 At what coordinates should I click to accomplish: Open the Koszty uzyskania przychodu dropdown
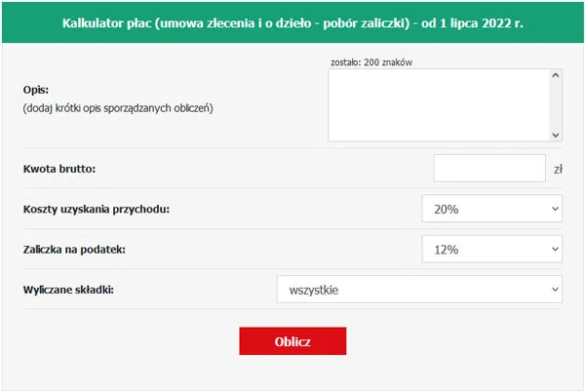tap(491, 209)
